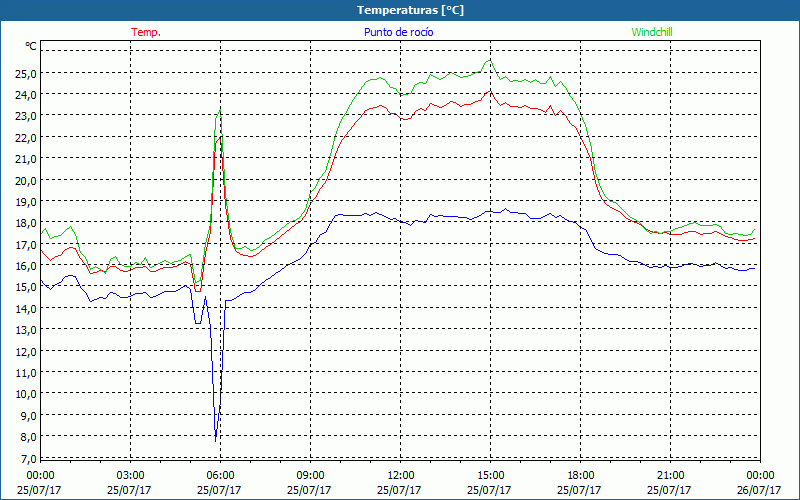Click the "24,0" y-axis value

coord(26,95)
